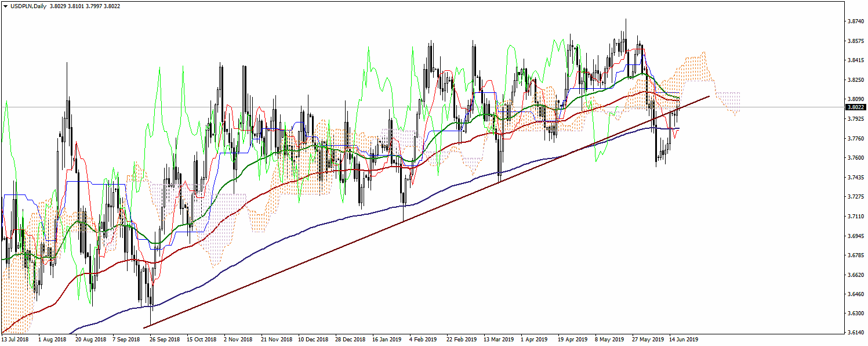868x346 pixels.
Task: Click the high value 3.8101 in header
Action: point(75,6)
